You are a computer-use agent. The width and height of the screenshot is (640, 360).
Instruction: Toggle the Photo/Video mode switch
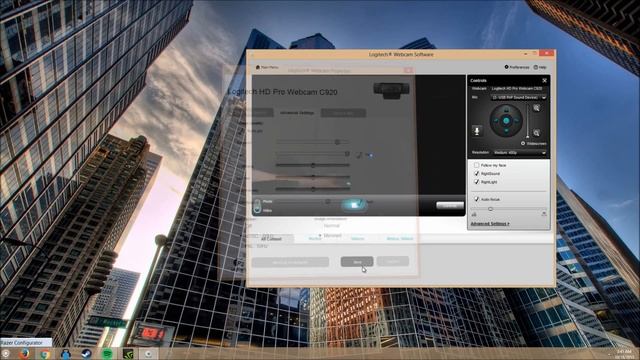pyautogui.click(x=257, y=206)
